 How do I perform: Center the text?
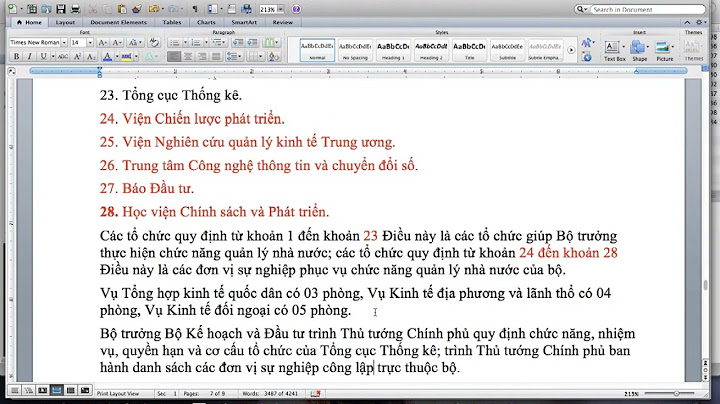188,56
